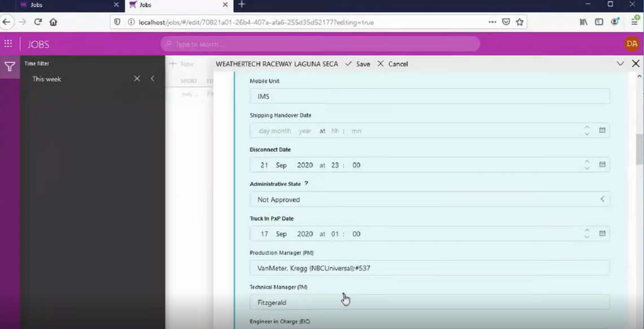
Task: Click the Pocket save icon
Action: coord(506,22)
